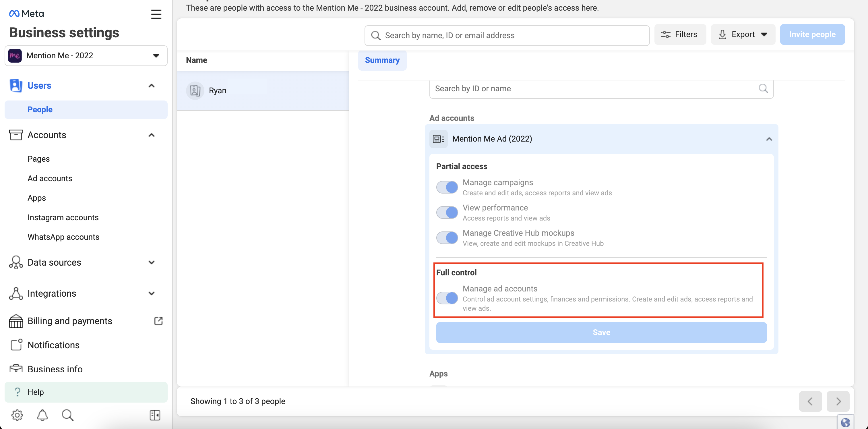
Task: Open the Export dropdown arrow
Action: coord(764,34)
